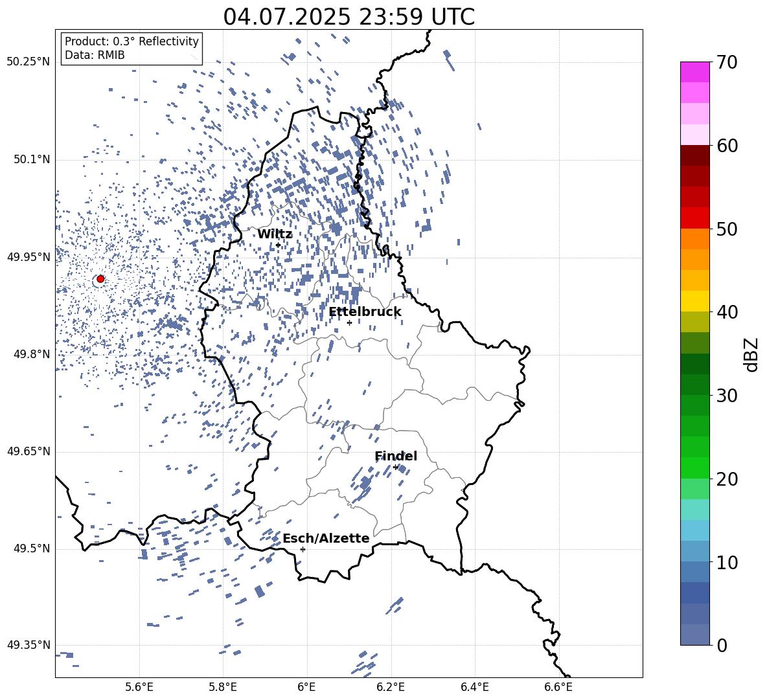Click the 5.8°E longitude label
Screen dimensions: 767x700
[x=223, y=688]
